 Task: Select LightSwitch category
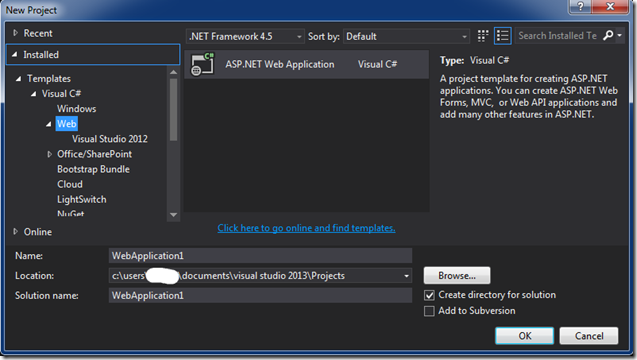(x=81, y=200)
